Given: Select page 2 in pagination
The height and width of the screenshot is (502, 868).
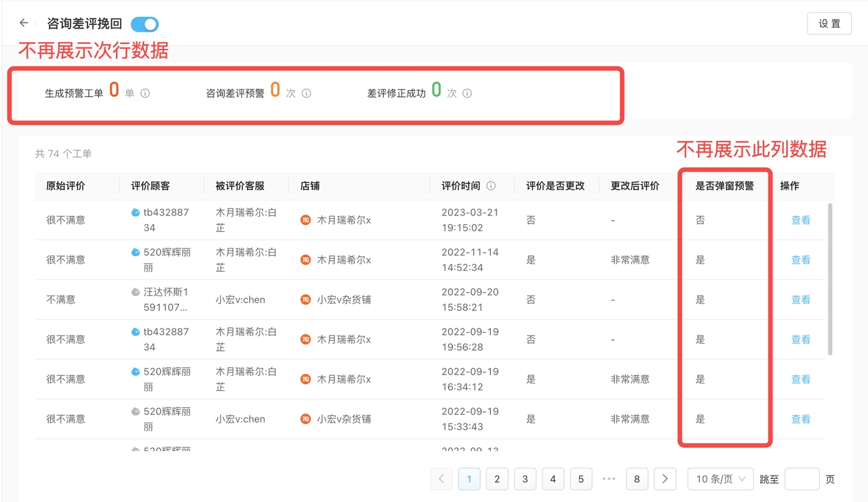Looking at the screenshot, I should click(497, 479).
